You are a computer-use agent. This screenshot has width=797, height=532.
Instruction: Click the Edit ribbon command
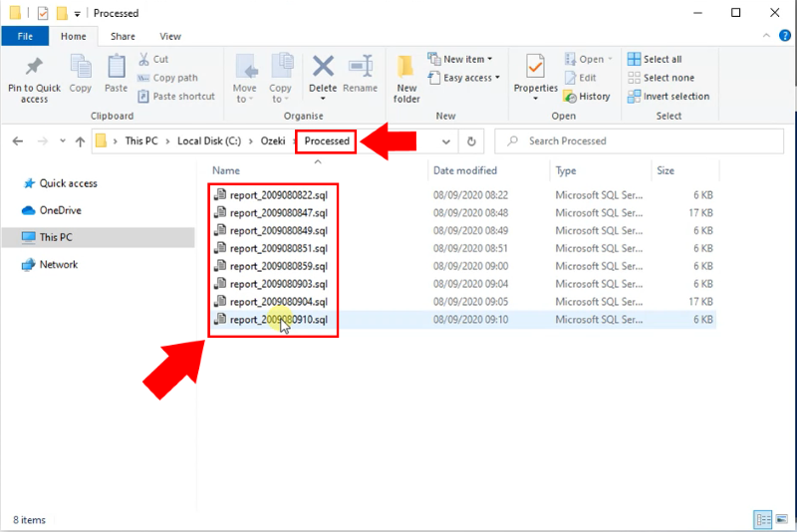tap(581, 78)
